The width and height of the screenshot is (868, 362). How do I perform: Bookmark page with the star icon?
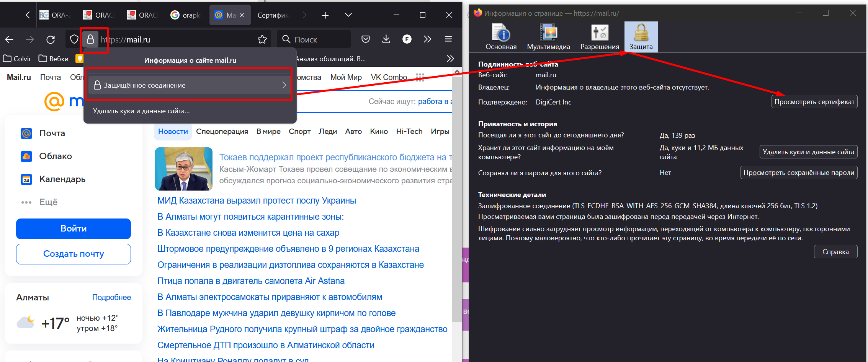(x=262, y=39)
